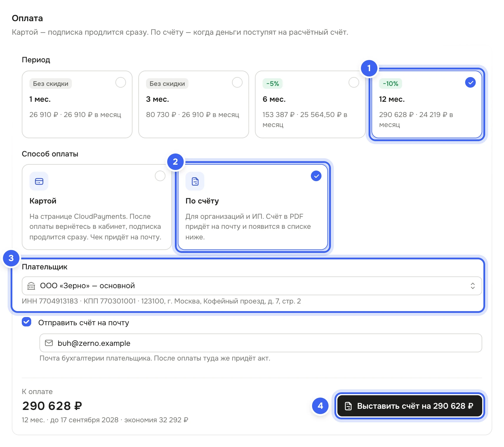
Task: Choose the Картой payment radio button
Action: [160, 176]
